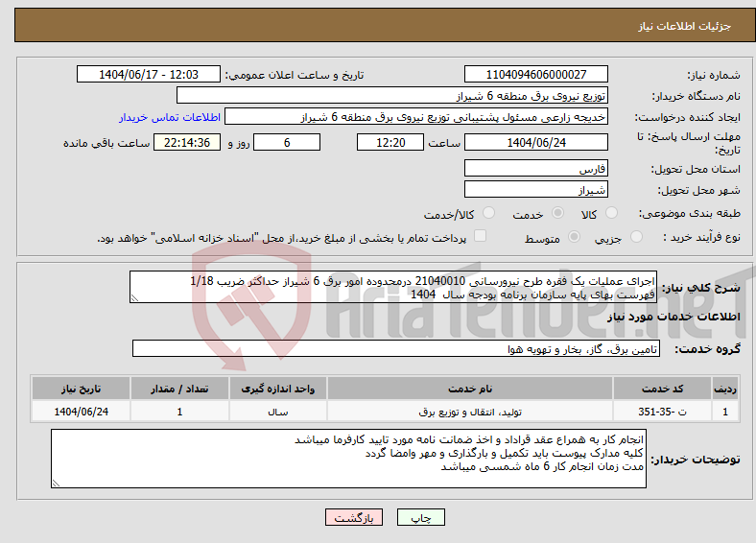Click the کد خدمت column header
Viewport: 756px width, 543px height.
[x=663, y=389]
